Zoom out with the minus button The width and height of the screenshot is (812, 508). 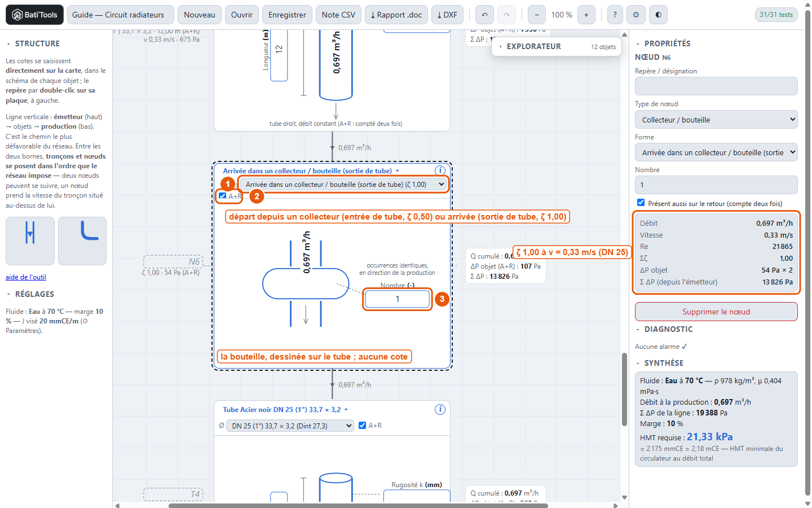pos(537,15)
